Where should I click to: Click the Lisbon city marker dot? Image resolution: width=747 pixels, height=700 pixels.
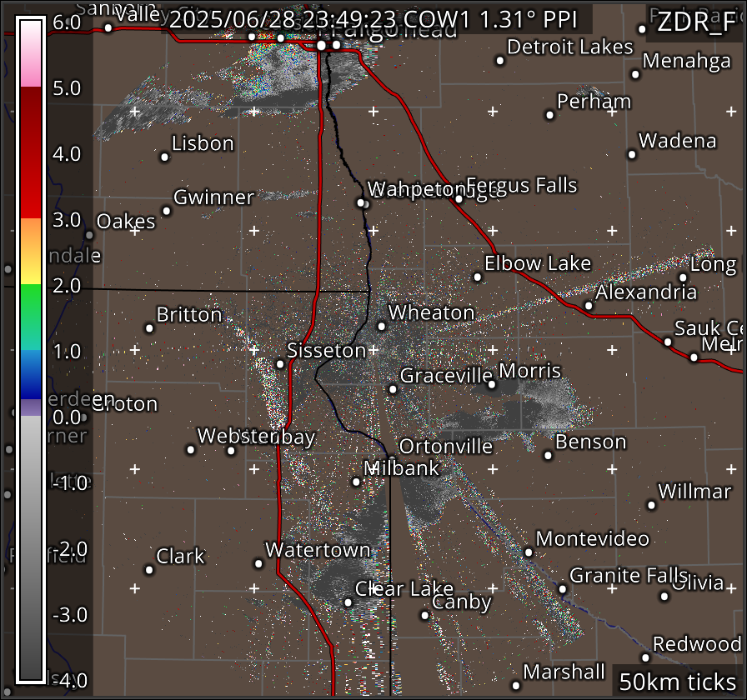(x=165, y=157)
